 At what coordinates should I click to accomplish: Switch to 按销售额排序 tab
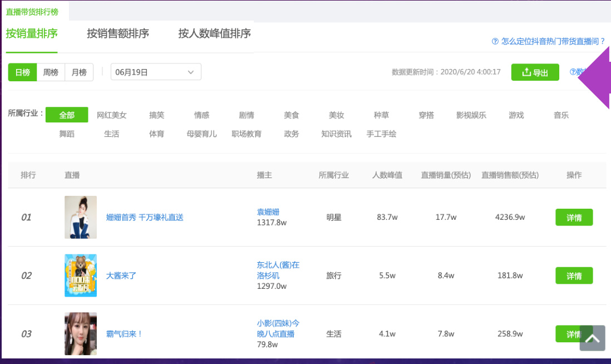tap(117, 33)
